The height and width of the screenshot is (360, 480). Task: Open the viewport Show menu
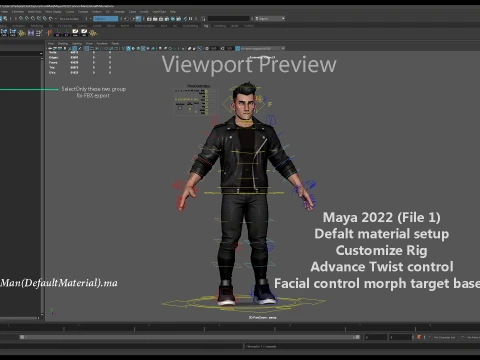[x=89, y=43]
